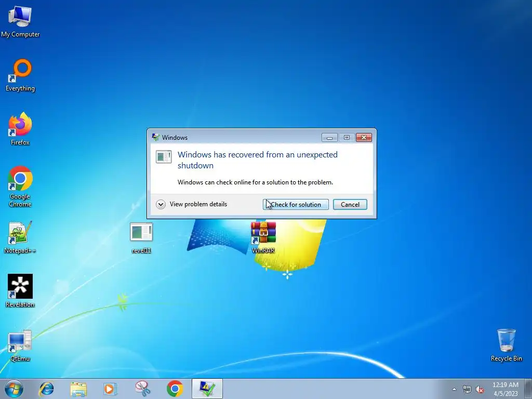
Task: Click the muted volume tray icon
Action: click(x=480, y=389)
